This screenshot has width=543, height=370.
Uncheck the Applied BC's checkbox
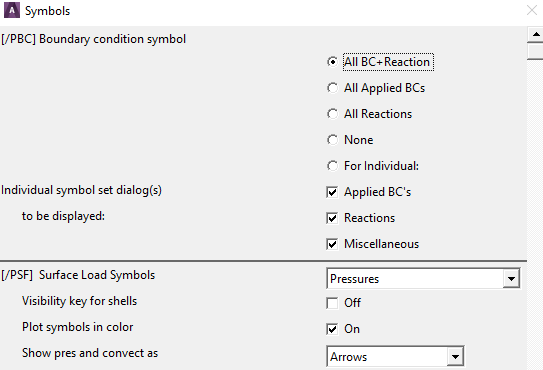click(332, 192)
